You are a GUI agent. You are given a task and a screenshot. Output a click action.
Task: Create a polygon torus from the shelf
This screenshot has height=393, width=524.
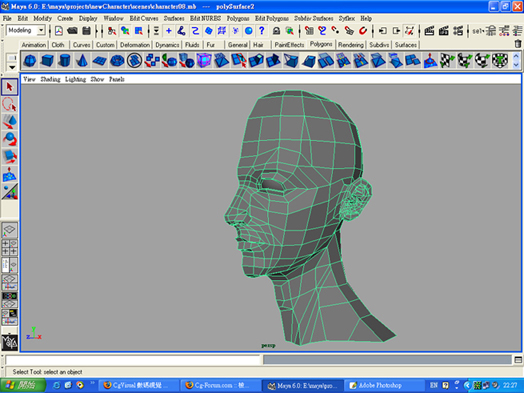pos(117,61)
